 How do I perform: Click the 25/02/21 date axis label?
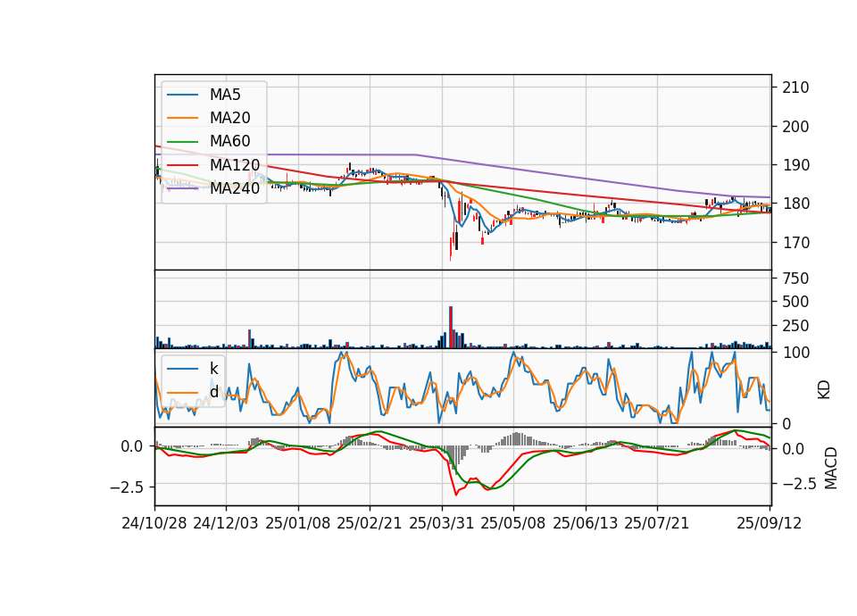370,523
